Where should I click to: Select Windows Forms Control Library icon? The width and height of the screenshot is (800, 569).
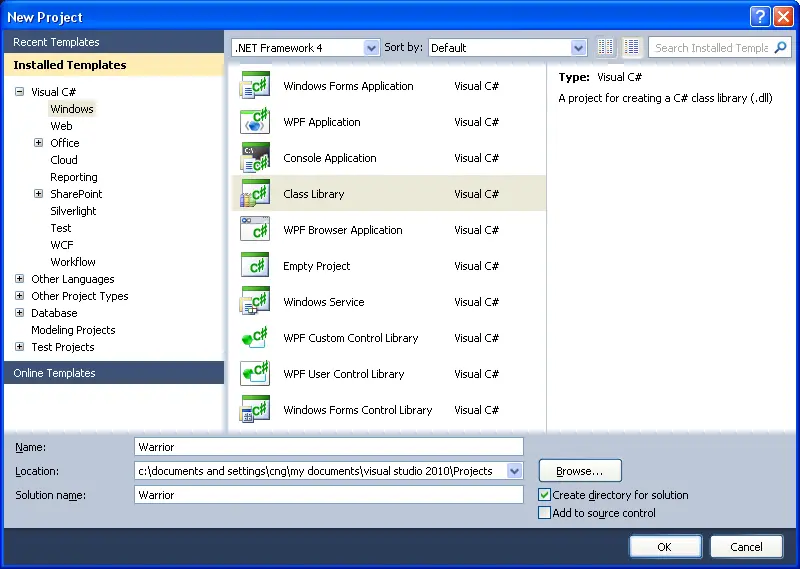(255, 409)
